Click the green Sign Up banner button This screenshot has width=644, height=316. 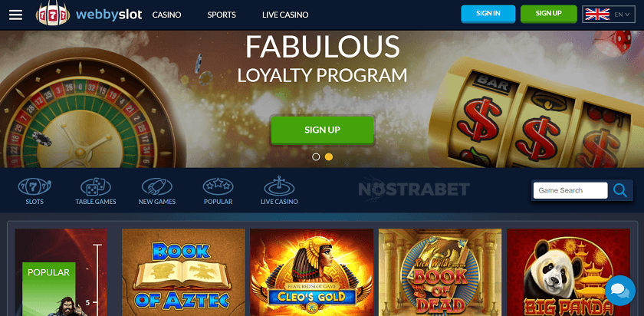(323, 130)
